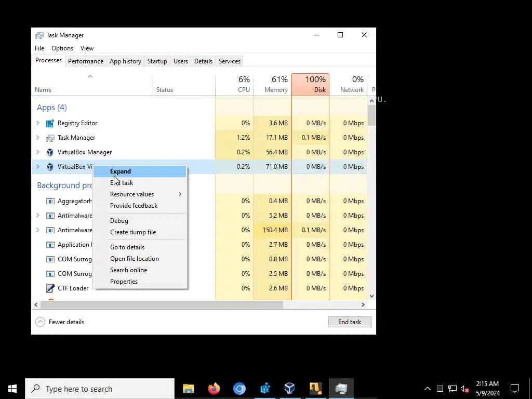
Task: Choose Expand in the context menu
Action: point(140,171)
